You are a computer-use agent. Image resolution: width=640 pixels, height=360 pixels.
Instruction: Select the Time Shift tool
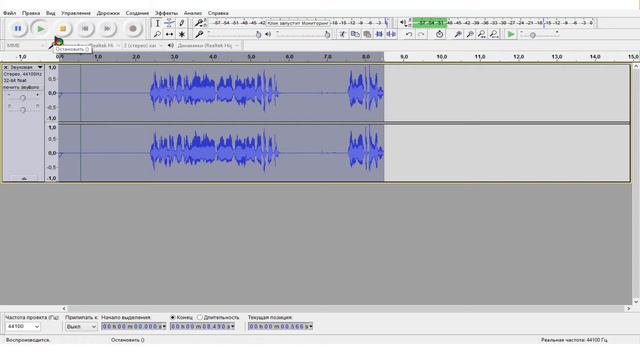(169, 34)
